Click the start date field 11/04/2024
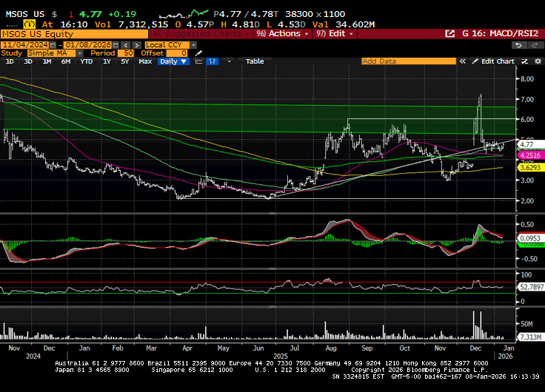The width and height of the screenshot is (545, 392). pos(25,45)
